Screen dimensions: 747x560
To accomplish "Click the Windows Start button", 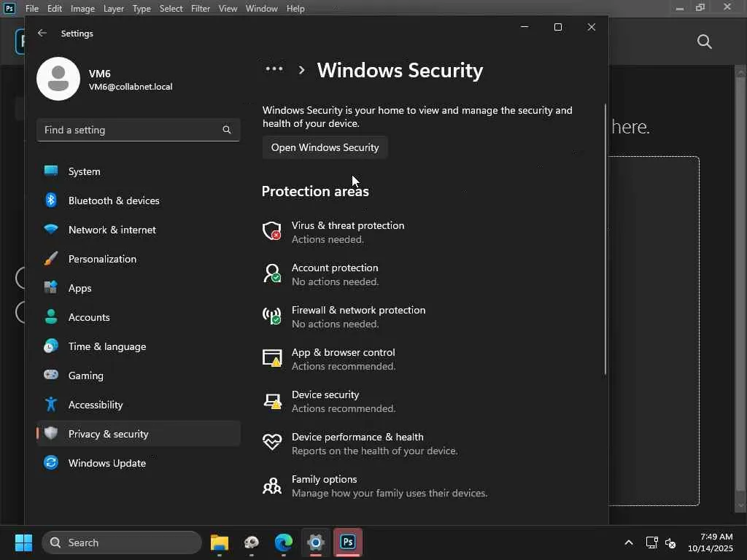I will coord(23,542).
